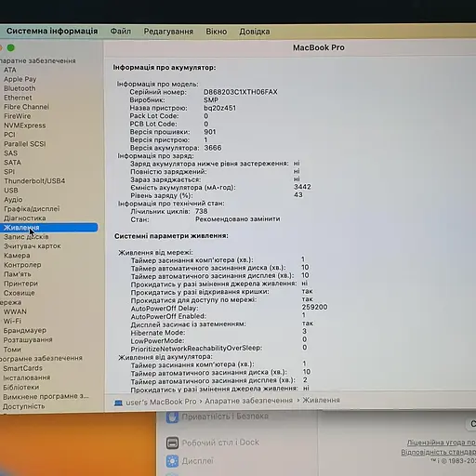Select Діагностика in the sidebar
476x476 pixels.
[x=25, y=218]
